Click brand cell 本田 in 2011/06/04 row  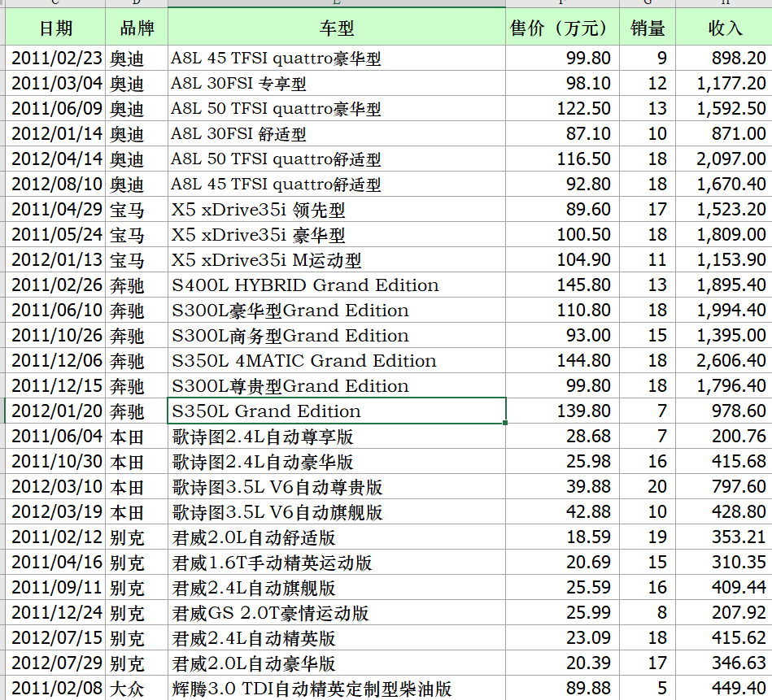(137, 437)
